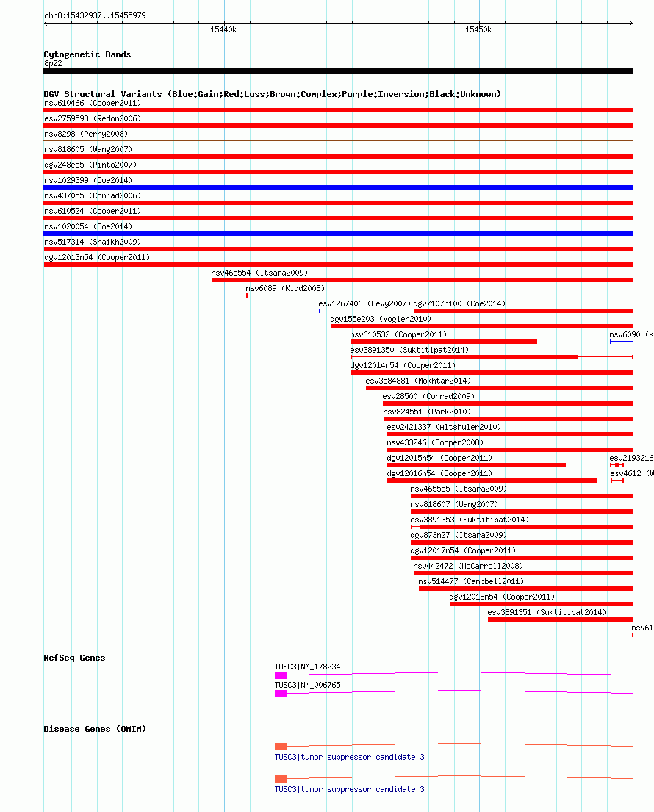Image resolution: width=654 pixels, height=812 pixels.
Task: Click dgv12013n54 (Cooper2011) label
Action: pyautogui.click(x=97, y=257)
